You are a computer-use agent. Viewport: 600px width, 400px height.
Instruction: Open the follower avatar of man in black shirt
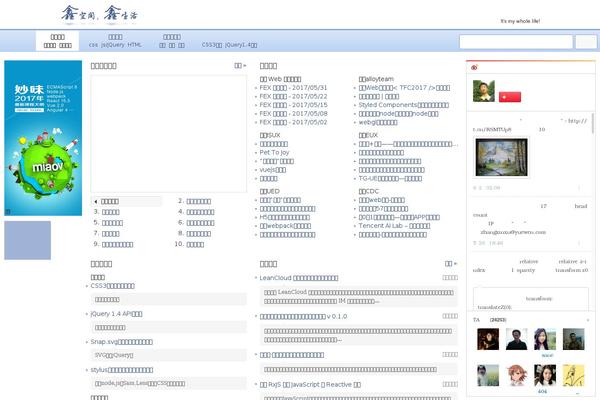(x=517, y=339)
